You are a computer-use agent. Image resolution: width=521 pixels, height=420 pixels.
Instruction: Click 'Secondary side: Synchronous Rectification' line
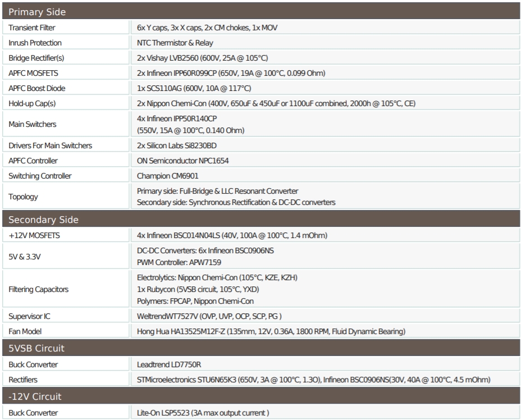(236, 202)
